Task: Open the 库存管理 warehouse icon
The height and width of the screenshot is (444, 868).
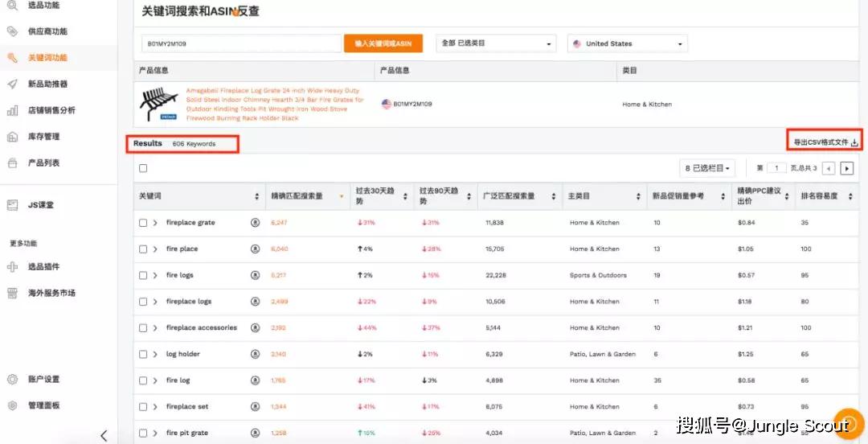Action: (12, 137)
